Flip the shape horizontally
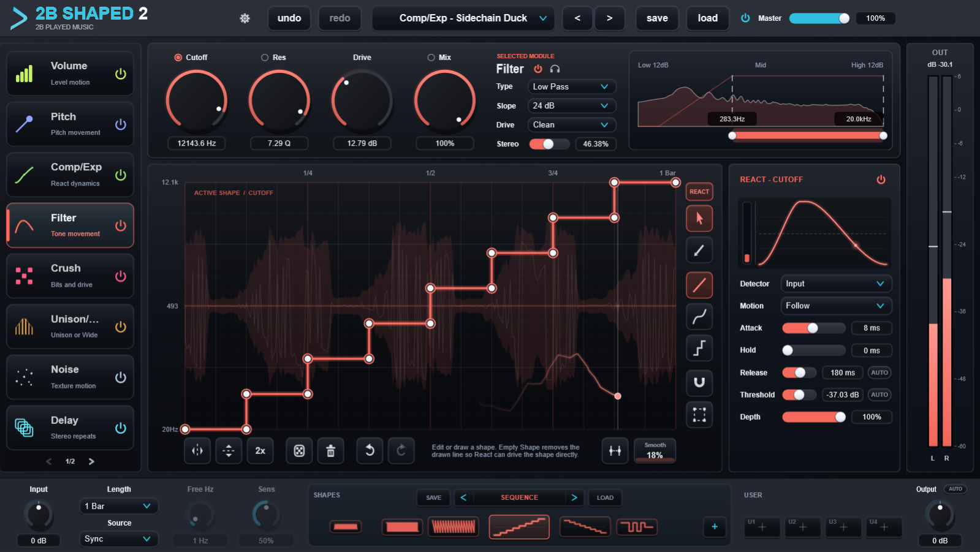This screenshot has height=552, width=980. coord(197,451)
